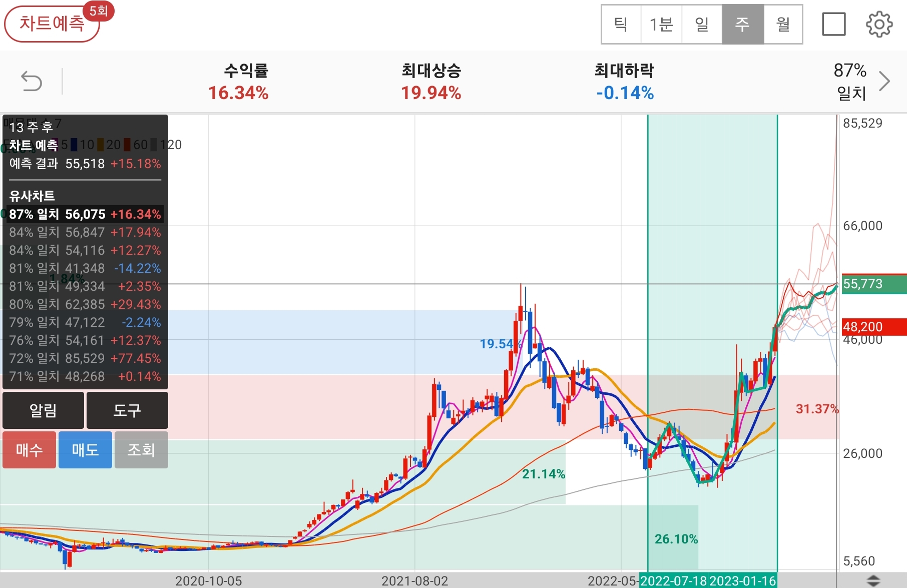The height and width of the screenshot is (588, 907).
Task: Tap the gray 조회 lookup button
Action: [141, 450]
